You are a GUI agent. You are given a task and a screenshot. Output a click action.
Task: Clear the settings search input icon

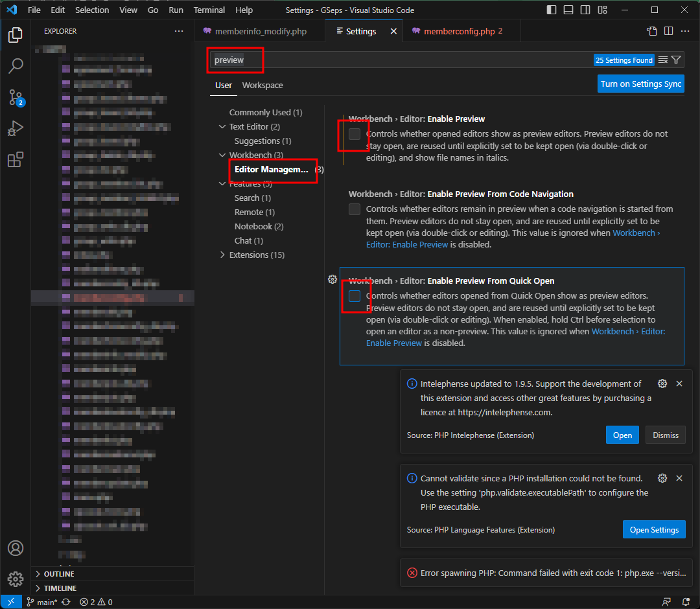[663, 60]
